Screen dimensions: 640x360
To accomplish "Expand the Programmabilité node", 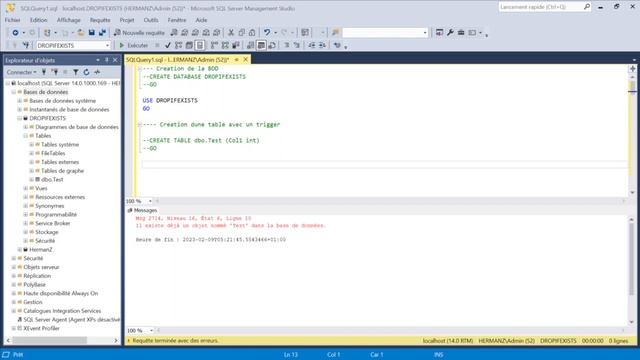I will click(x=26, y=215).
